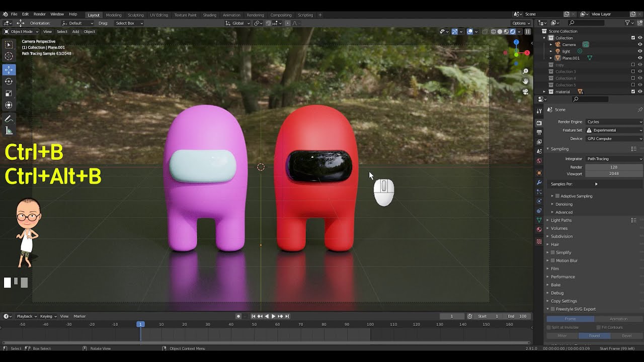Open the viewport Add menu
The image size is (644, 362).
[x=75, y=32]
